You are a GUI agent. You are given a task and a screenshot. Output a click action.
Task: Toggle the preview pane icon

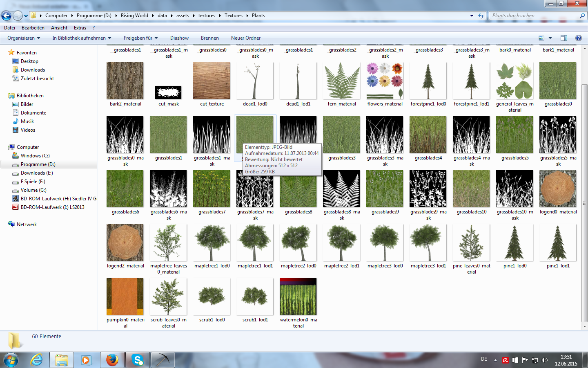pyautogui.click(x=564, y=38)
